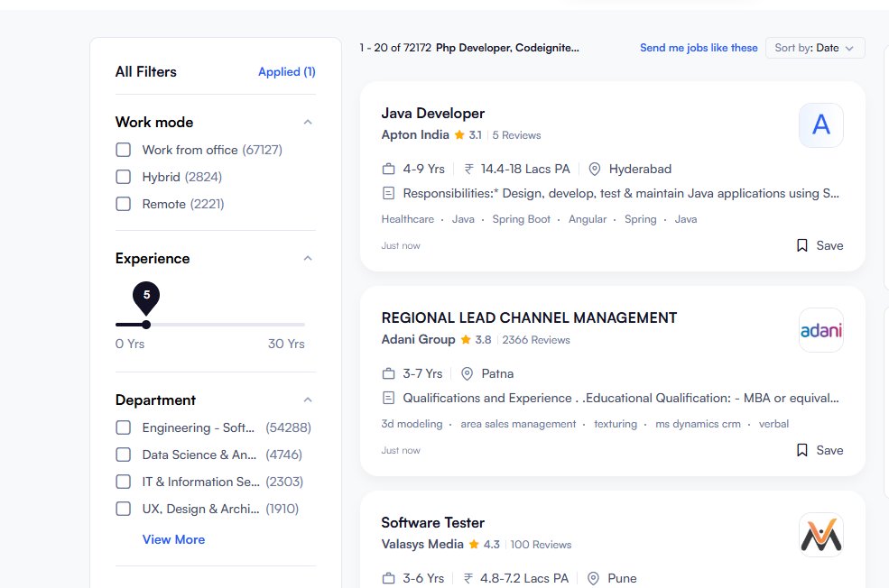Open the Apton India company logo
The image size is (889, 588).
[x=821, y=125]
